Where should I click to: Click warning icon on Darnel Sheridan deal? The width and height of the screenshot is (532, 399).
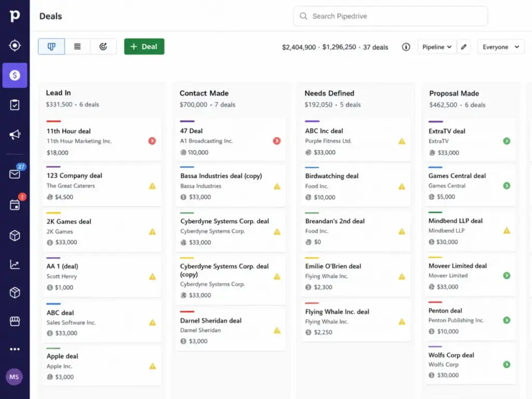277,330
